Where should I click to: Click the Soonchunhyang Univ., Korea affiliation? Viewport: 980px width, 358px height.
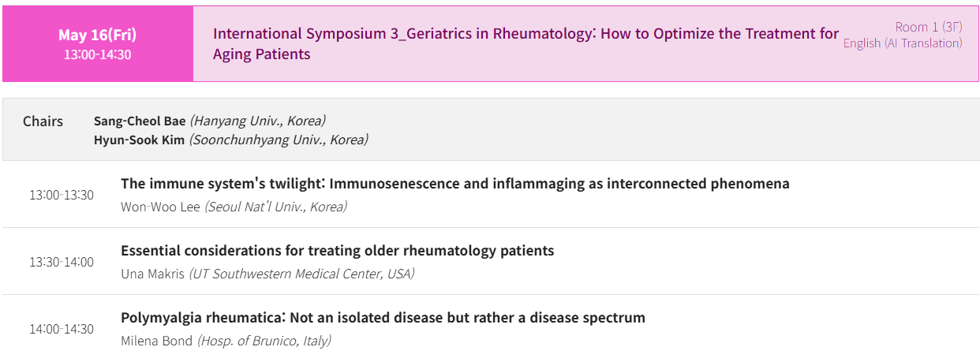point(279,140)
